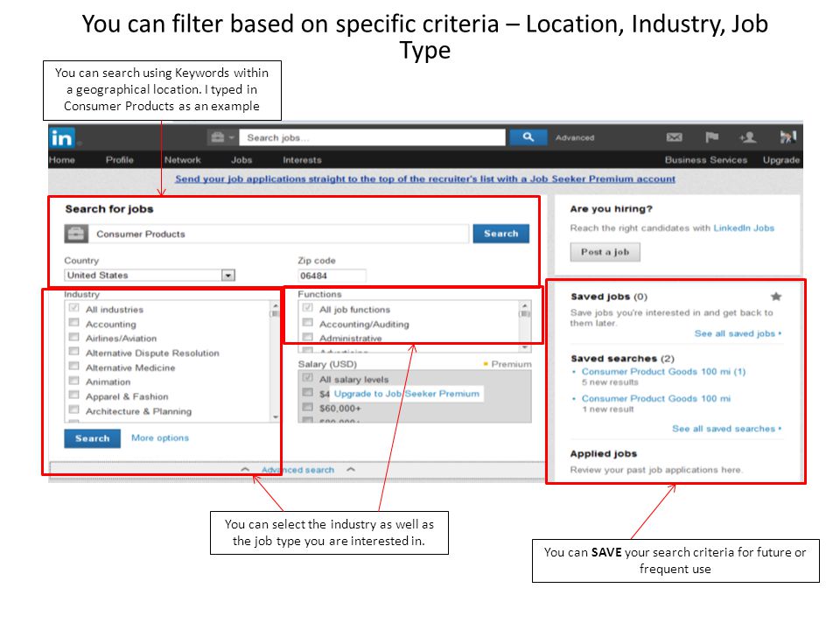840x630 pixels.
Task: Open saved search Consumer Product Goods 100 mi (1)
Action: [x=663, y=371]
